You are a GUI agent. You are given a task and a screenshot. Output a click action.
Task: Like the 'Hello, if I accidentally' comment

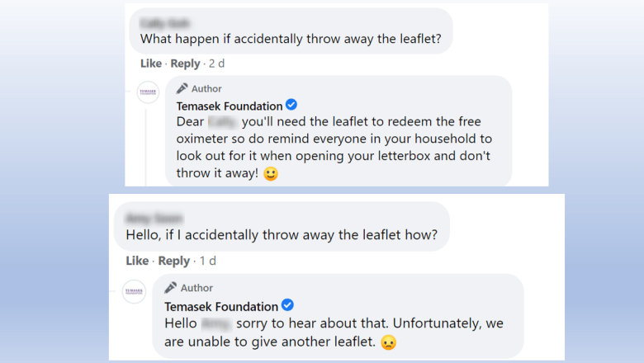coord(137,261)
